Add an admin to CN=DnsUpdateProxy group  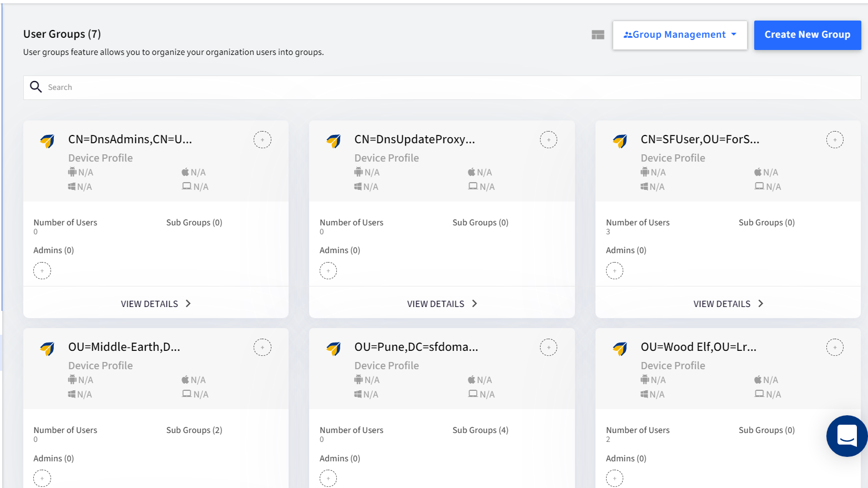[x=328, y=271]
